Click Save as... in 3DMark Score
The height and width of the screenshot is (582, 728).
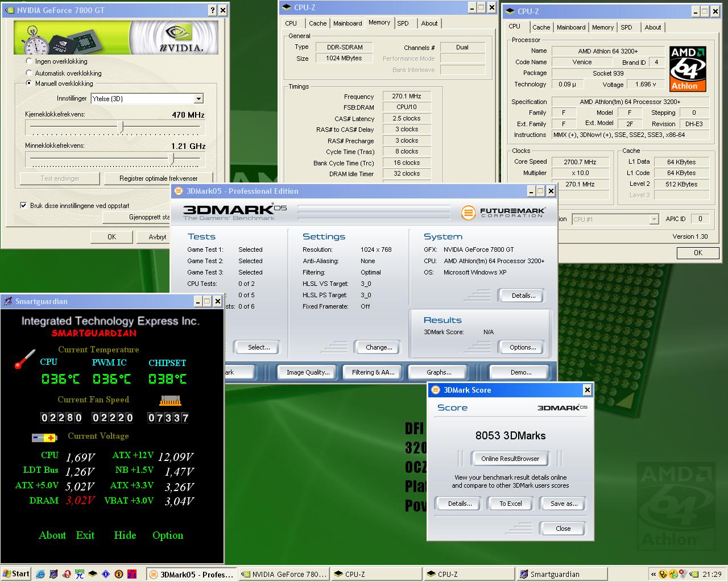[x=564, y=504]
